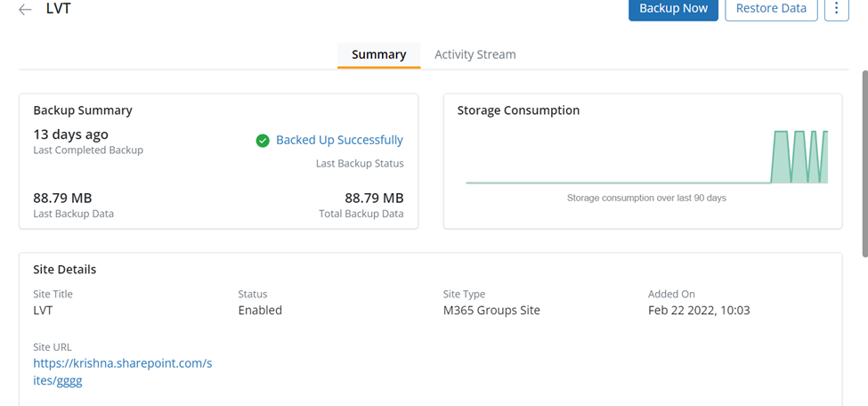The height and width of the screenshot is (406, 868).
Task: Click the Backup Summary heading
Action: (83, 110)
